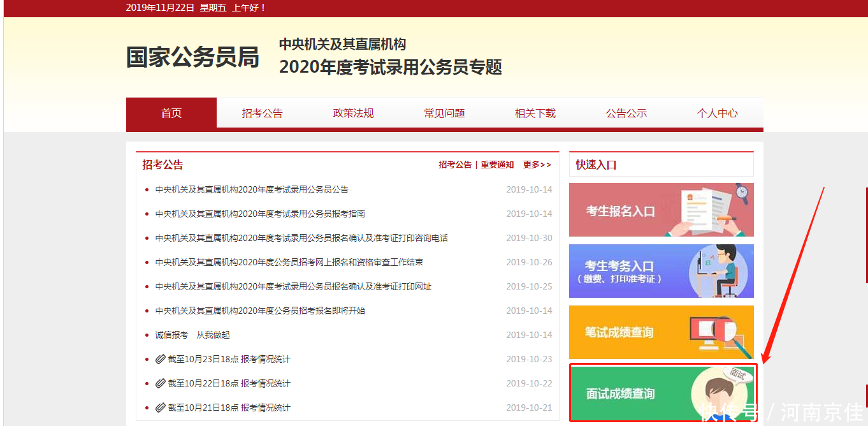Click the paperclip icon on the 10月21日 statistics item
The height and width of the screenshot is (426, 868).
pyautogui.click(x=161, y=408)
